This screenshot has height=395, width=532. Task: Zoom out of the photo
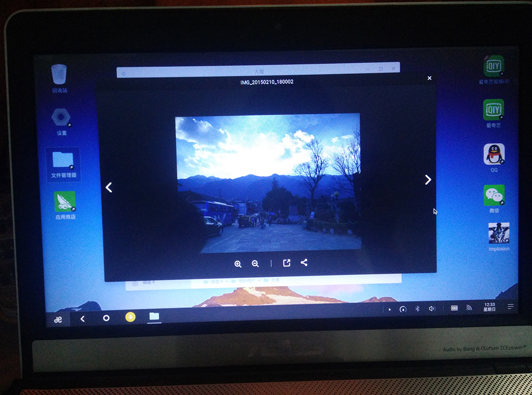pyautogui.click(x=255, y=263)
